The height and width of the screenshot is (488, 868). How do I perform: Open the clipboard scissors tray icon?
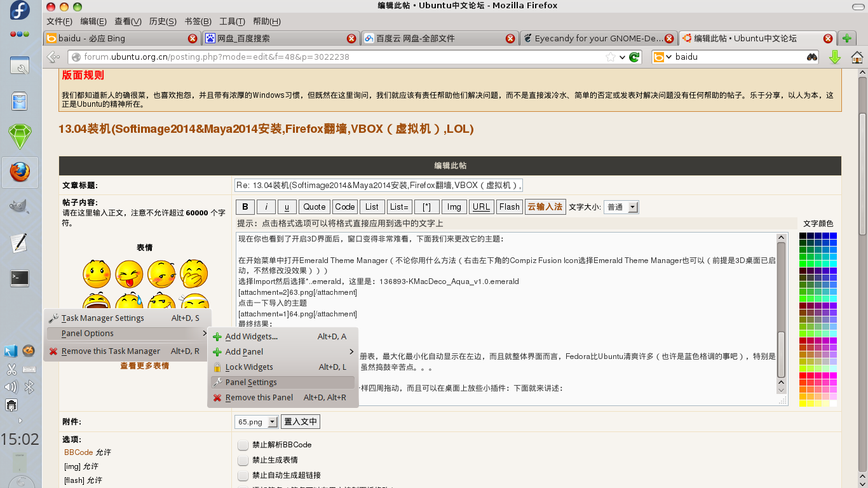[11, 369]
